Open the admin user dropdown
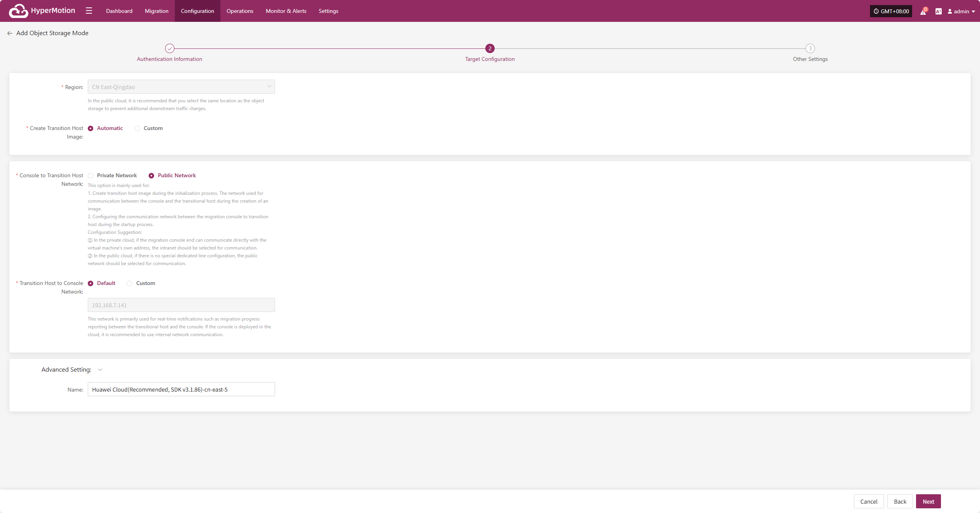 pyautogui.click(x=961, y=11)
